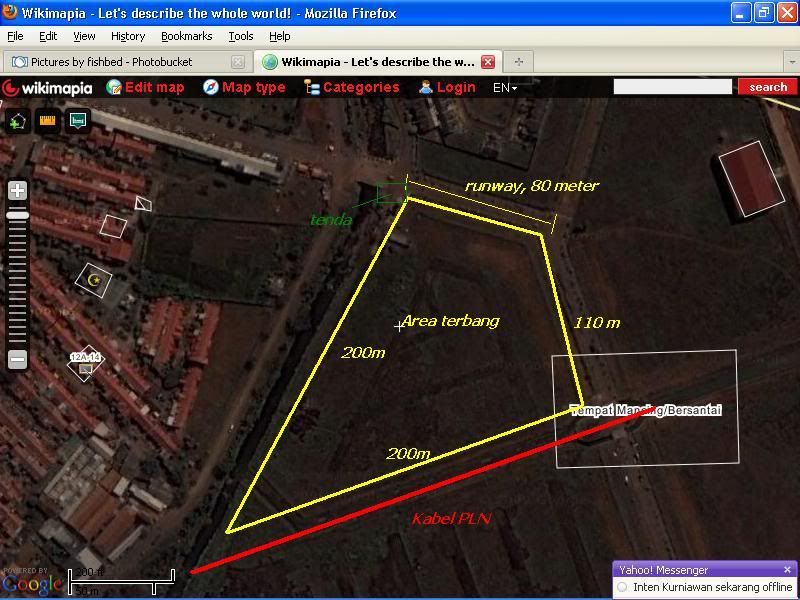Zoom out with the minus button
Image resolution: width=800 pixels, height=600 pixels.
pos(18,360)
